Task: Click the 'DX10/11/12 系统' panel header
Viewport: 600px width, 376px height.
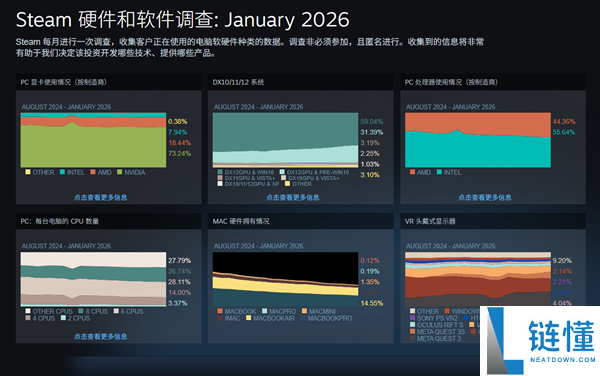Action: pos(301,82)
